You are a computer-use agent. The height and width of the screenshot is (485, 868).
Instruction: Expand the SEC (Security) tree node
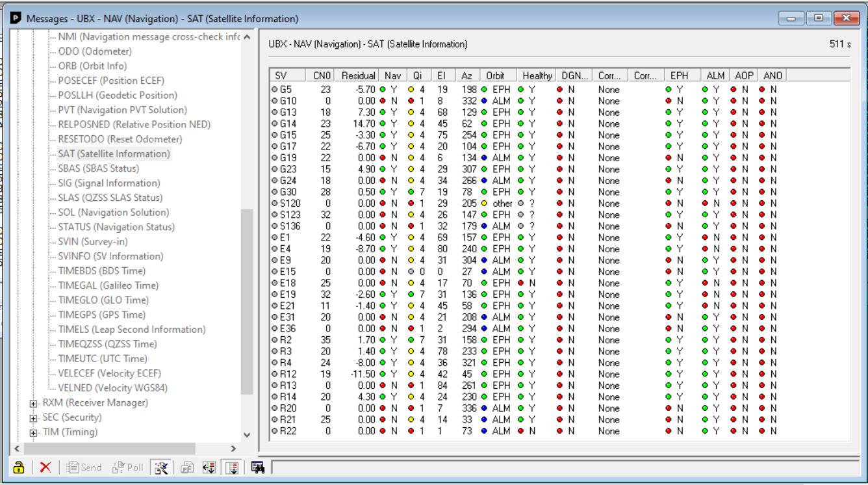point(34,417)
